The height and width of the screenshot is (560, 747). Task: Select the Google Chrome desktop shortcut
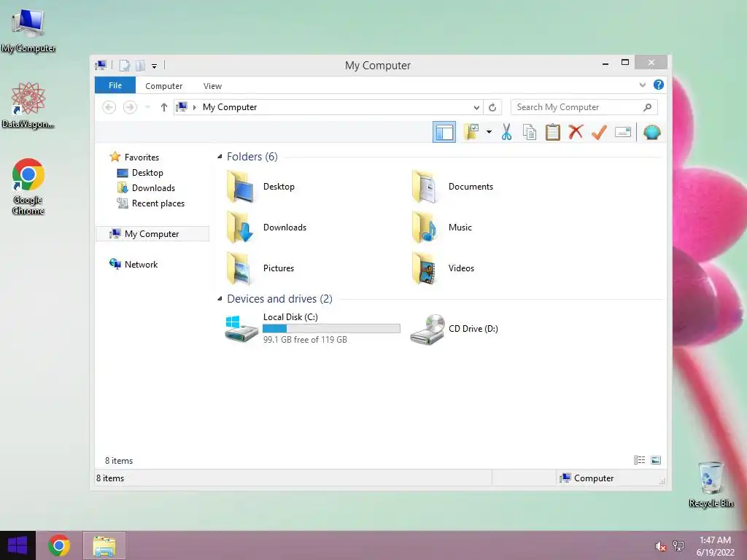(28, 187)
